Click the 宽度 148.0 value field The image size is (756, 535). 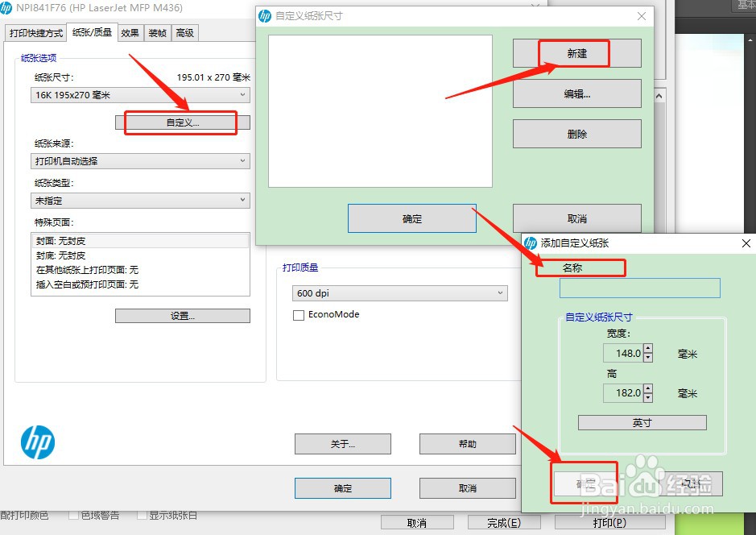(x=623, y=353)
